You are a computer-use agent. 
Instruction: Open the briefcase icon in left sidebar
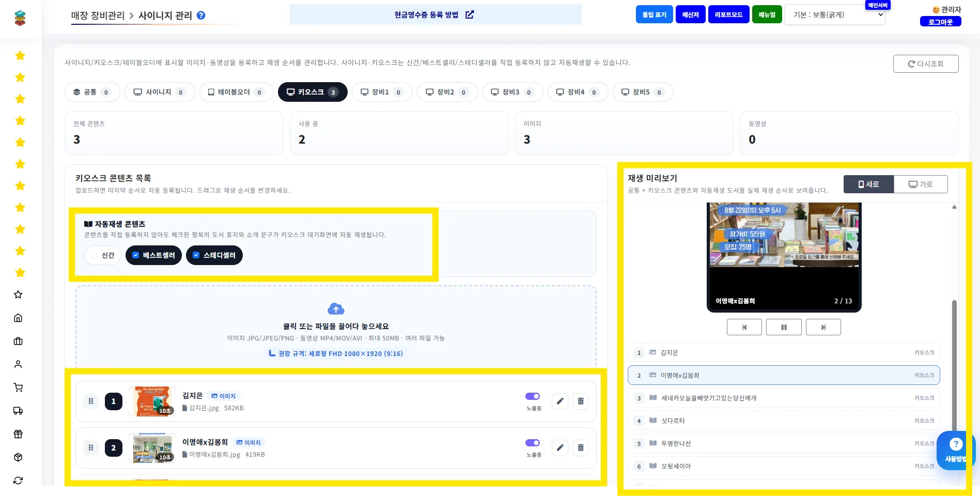click(18, 341)
